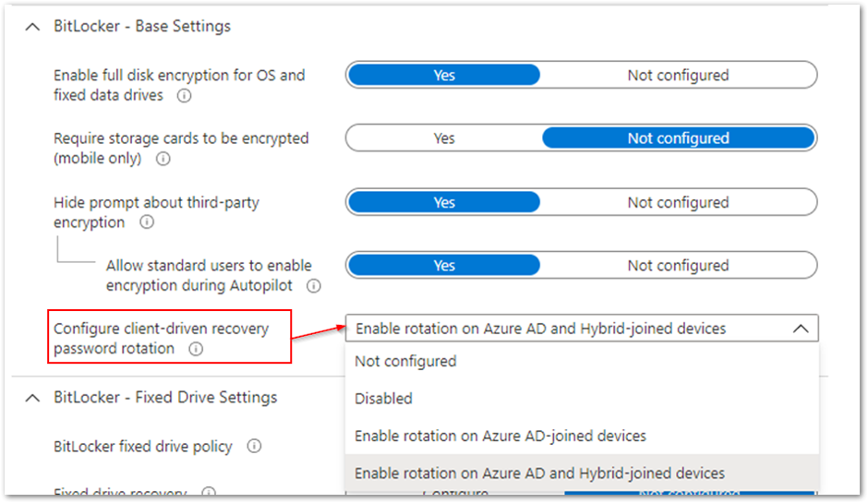Select Yes for full disk encryption
The width and height of the screenshot is (868, 503).
(444, 76)
